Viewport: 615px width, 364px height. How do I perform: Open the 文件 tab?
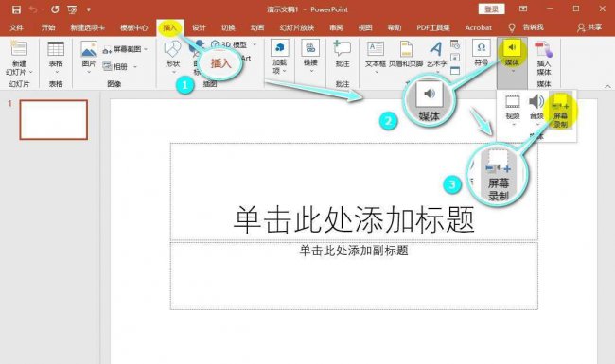pos(16,27)
